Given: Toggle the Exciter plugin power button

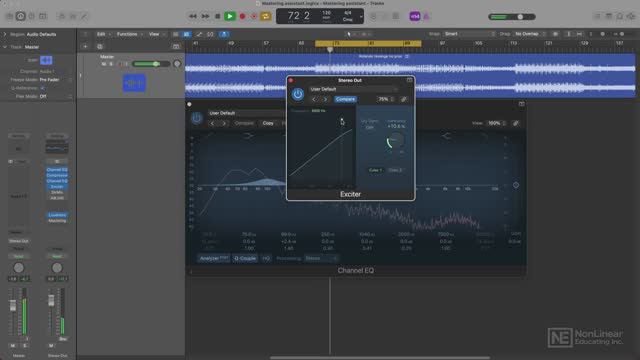Looking at the screenshot, I should click(298, 94).
